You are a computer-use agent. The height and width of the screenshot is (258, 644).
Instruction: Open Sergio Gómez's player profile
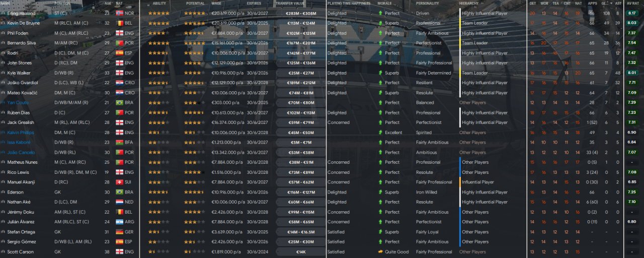pyautogui.click(x=21, y=242)
